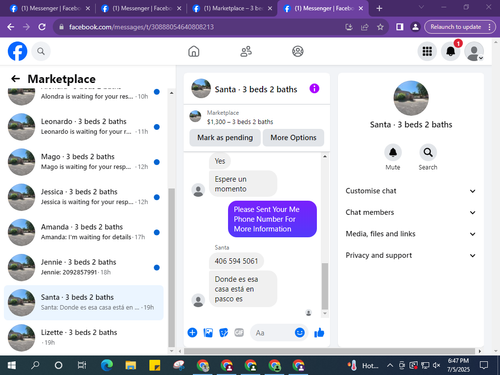
Task: Open More Options for the listing
Action: pyautogui.click(x=293, y=137)
